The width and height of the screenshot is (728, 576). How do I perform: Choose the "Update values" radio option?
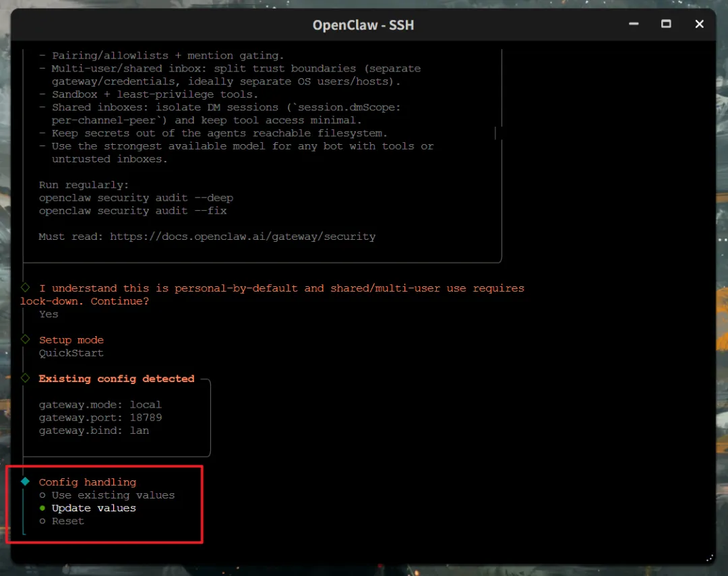(x=88, y=508)
